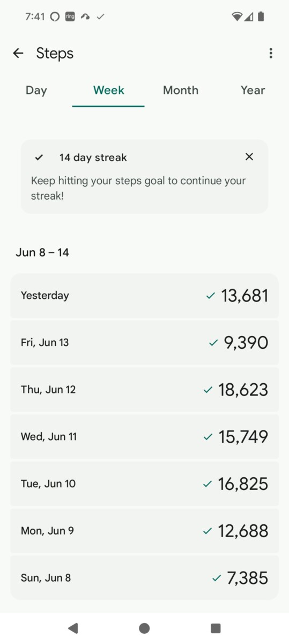The image size is (289, 644).
Task: View Sun, Jun 8 steps details
Action: click(x=144, y=578)
